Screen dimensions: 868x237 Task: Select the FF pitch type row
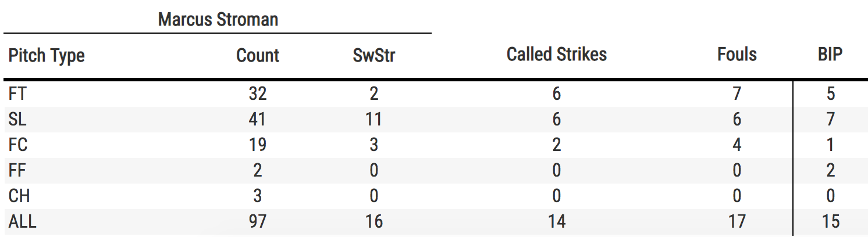tap(18, 170)
